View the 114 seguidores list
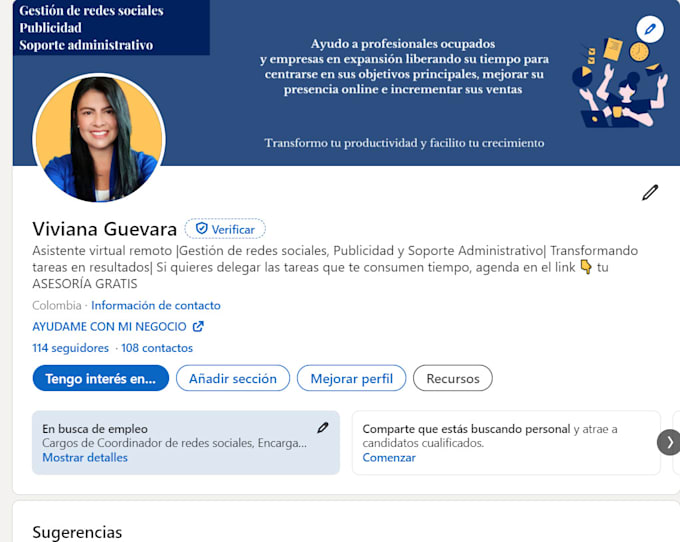The height and width of the screenshot is (542, 680). pyautogui.click(x=71, y=348)
